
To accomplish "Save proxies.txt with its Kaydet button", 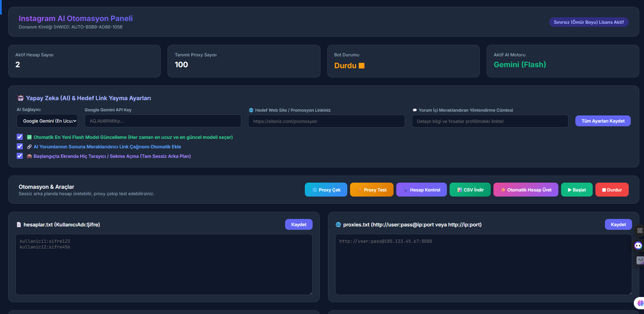I will (x=618, y=224).
